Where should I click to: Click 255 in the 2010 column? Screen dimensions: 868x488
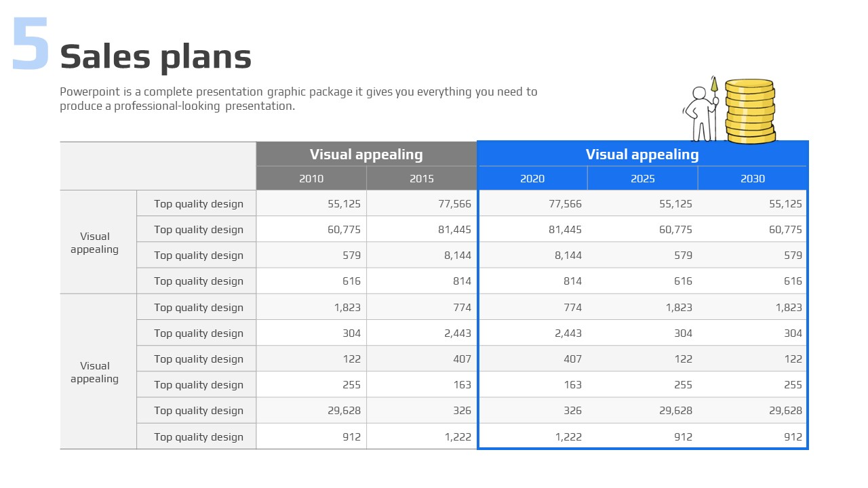point(351,384)
